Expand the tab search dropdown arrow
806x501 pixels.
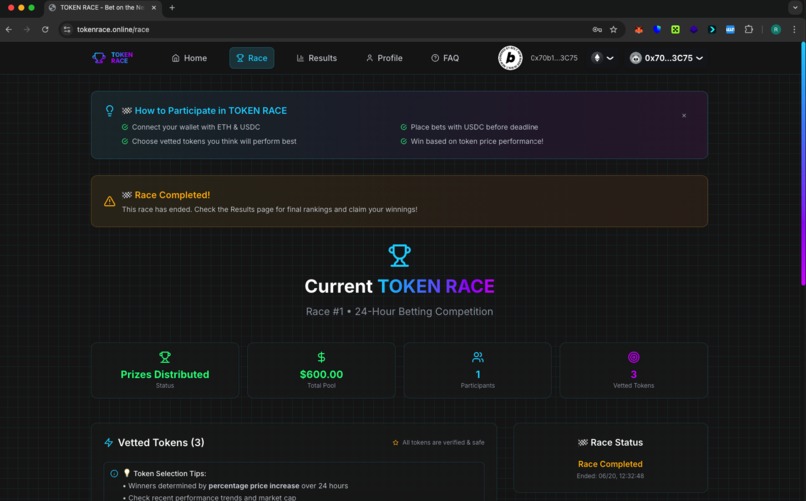(795, 8)
